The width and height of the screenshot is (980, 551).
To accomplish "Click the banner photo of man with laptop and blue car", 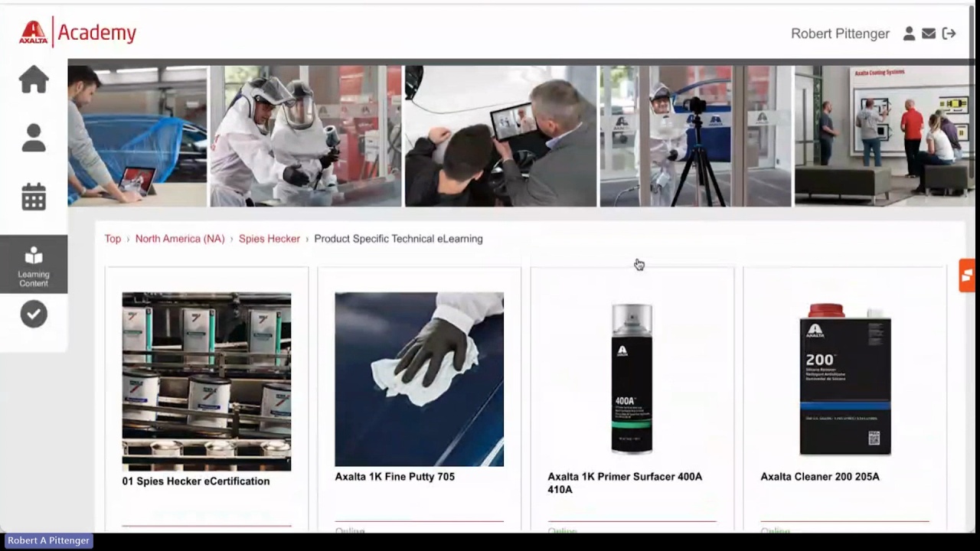I will pyautogui.click(x=137, y=136).
